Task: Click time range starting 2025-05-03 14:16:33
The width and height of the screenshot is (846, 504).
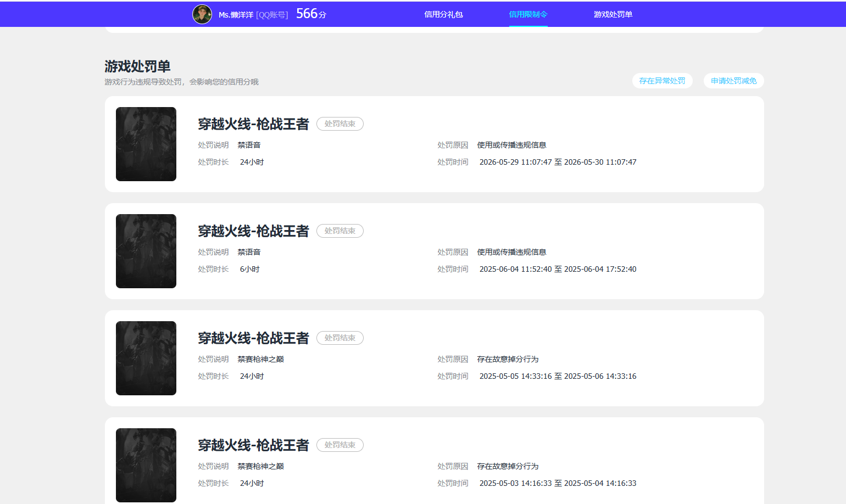Action: (x=558, y=483)
